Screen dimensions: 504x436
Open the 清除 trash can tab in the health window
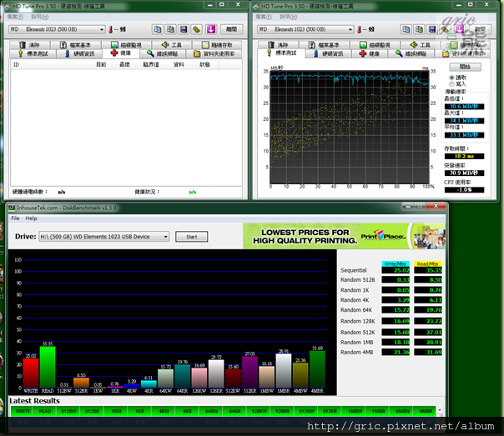[29, 44]
